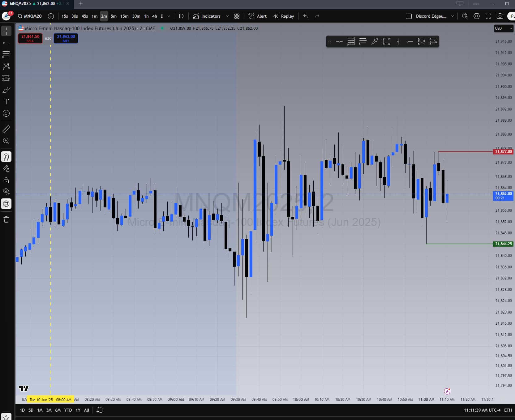Open the trend line drawing tools
The image size is (515, 420).
coord(6,43)
